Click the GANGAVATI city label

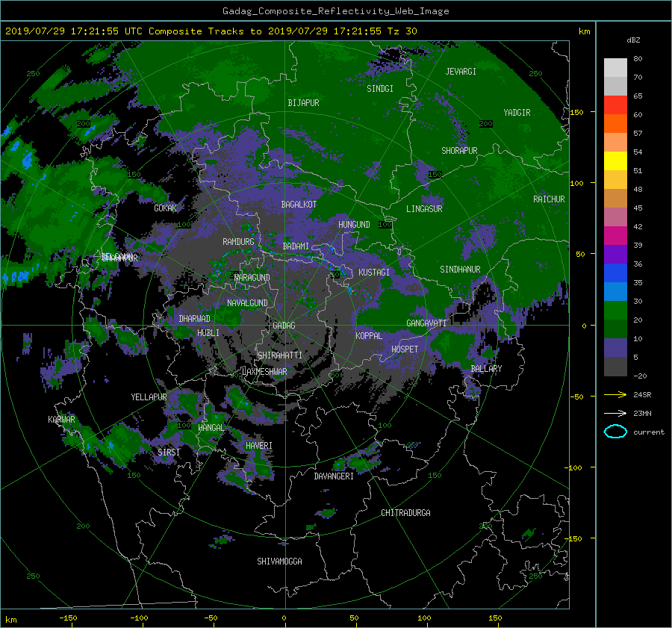tap(426, 323)
